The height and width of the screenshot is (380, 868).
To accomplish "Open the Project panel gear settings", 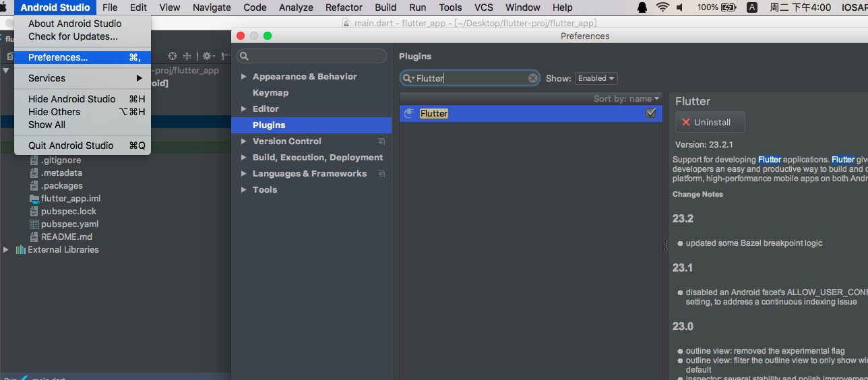I will [x=208, y=56].
